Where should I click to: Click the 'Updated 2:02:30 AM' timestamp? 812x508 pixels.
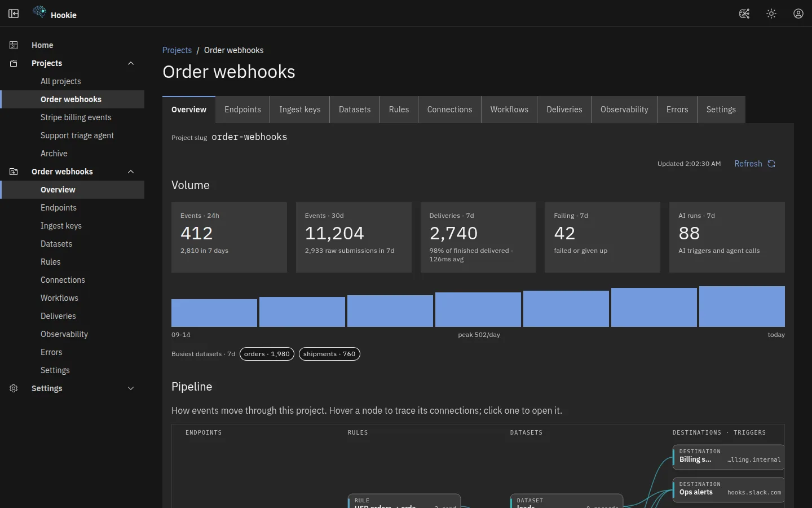pyautogui.click(x=689, y=164)
